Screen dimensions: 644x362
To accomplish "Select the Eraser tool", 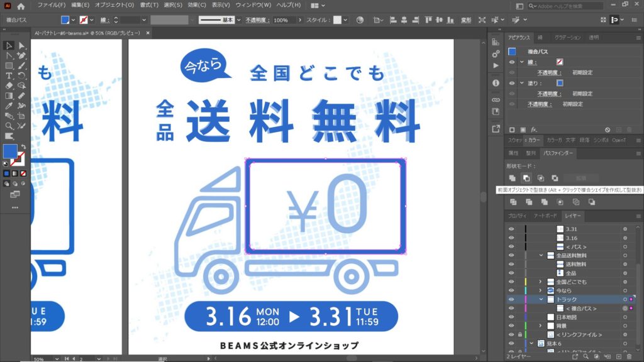I will [9, 85].
